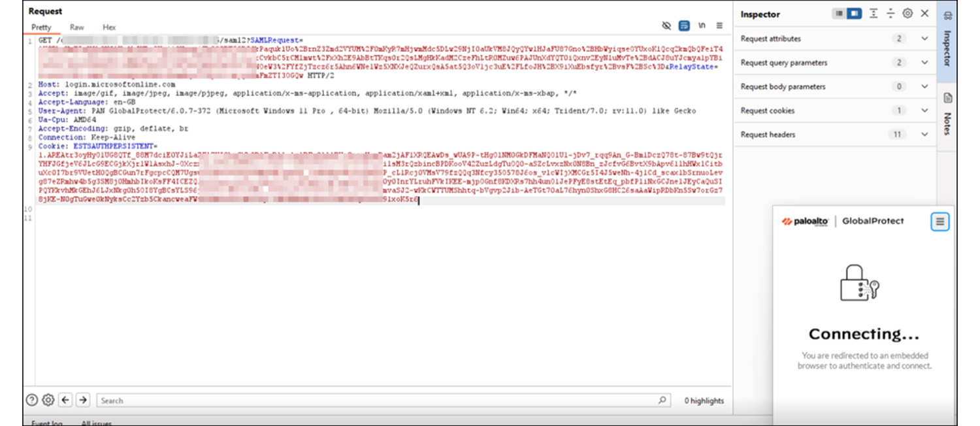Toggle hiding of non-printable characters eye icon
Screen dimensions: 980x426
(666, 25)
